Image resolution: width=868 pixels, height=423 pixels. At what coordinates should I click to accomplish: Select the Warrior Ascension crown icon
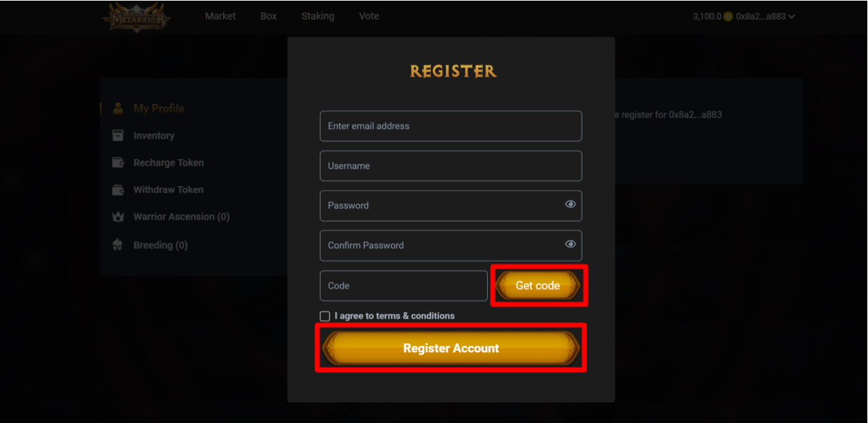coord(118,216)
